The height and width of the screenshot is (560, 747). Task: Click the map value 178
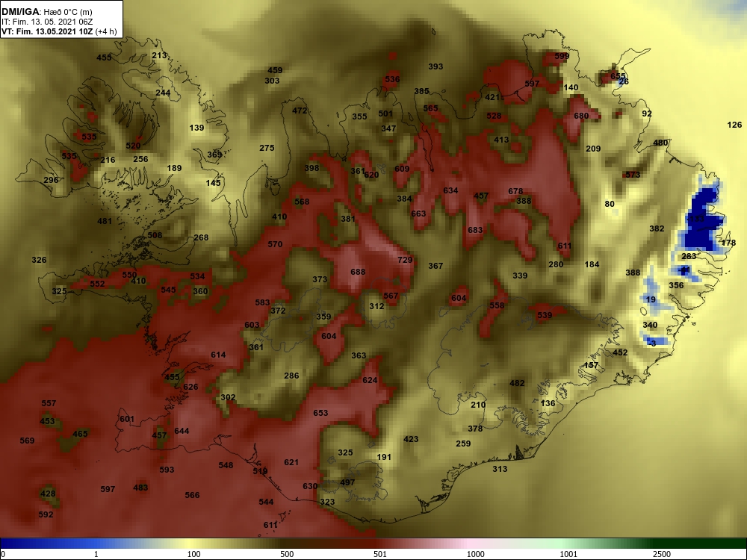coord(728,243)
